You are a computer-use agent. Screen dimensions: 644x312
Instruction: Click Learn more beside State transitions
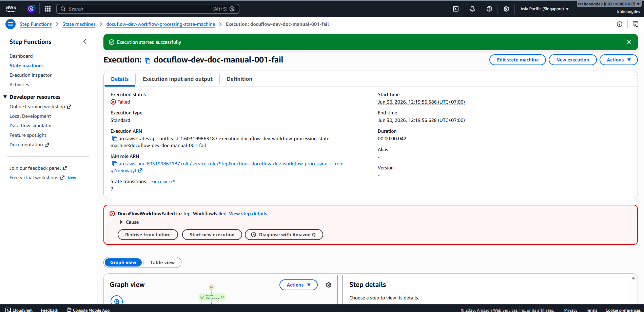coord(161,182)
